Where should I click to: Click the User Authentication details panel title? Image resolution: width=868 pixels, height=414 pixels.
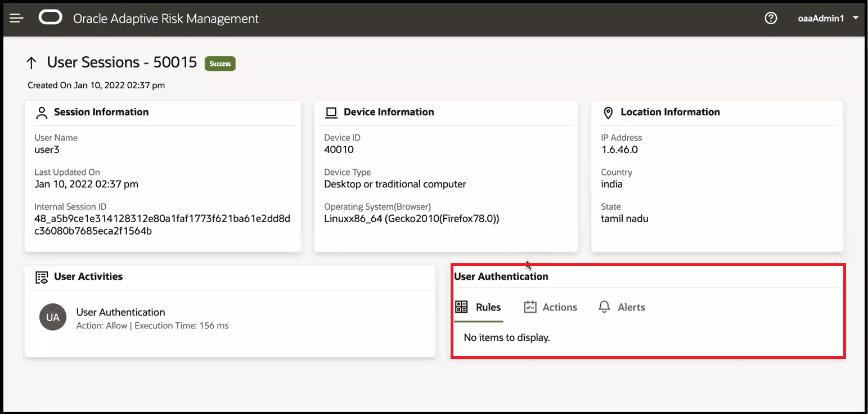501,277
